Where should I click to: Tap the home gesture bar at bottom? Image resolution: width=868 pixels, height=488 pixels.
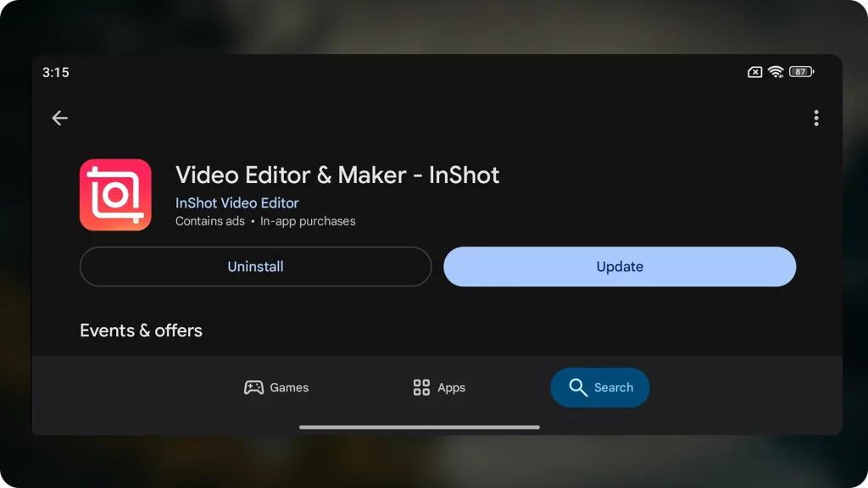(420, 427)
